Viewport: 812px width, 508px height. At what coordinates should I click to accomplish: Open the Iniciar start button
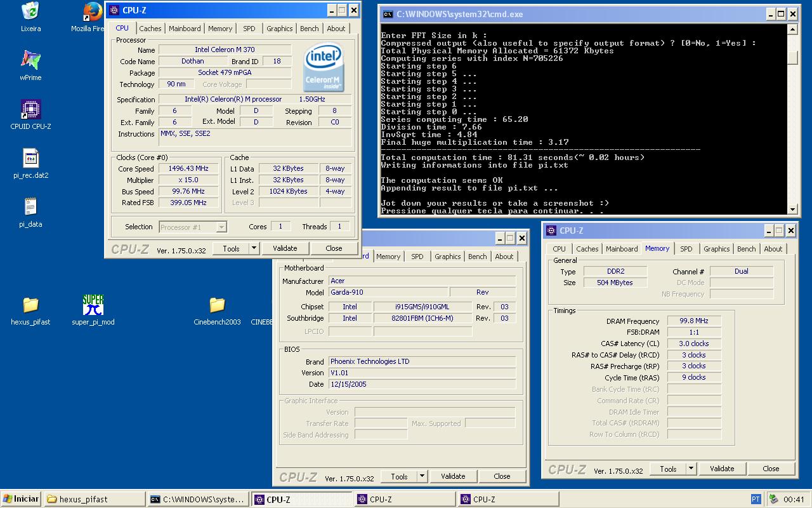click(x=21, y=499)
